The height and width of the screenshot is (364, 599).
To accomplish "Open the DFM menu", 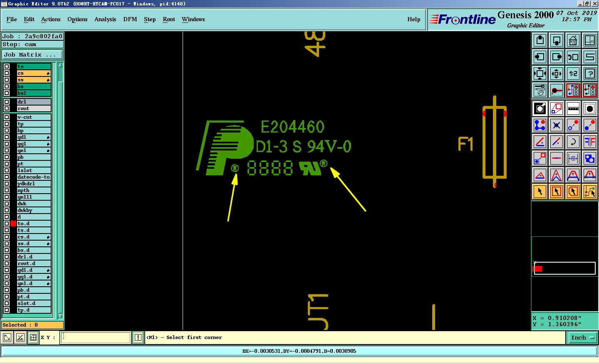I will [x=130, y=19].
